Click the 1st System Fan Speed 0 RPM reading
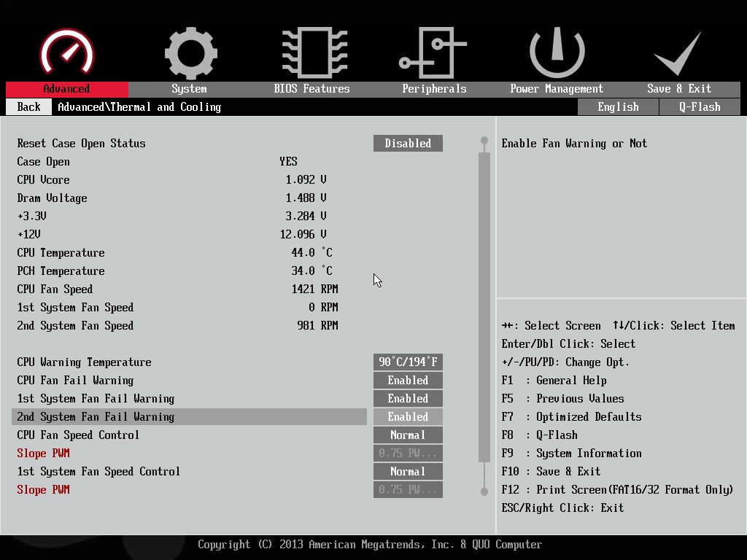This screenshot has height=560, width=747. pos(323,308)
